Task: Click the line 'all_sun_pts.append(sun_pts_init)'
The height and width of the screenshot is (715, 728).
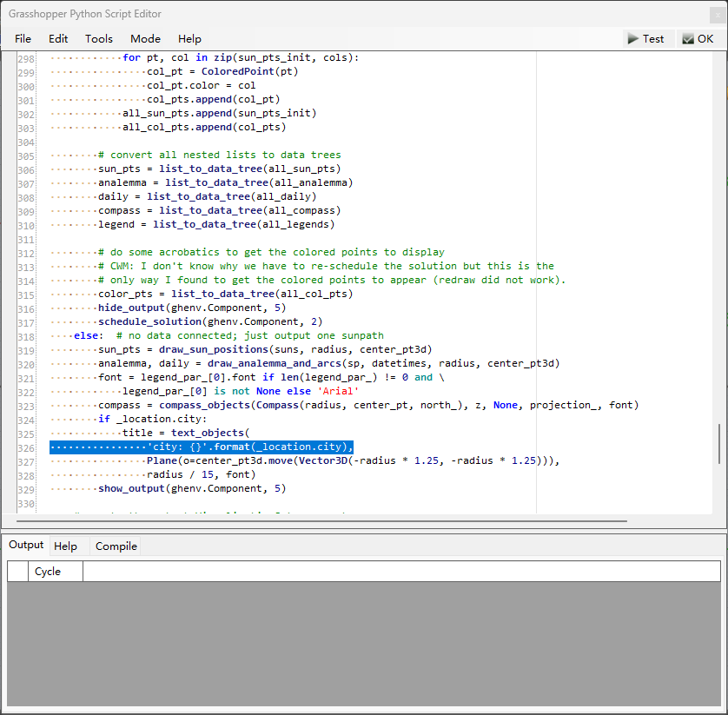Action: point(219,113)
